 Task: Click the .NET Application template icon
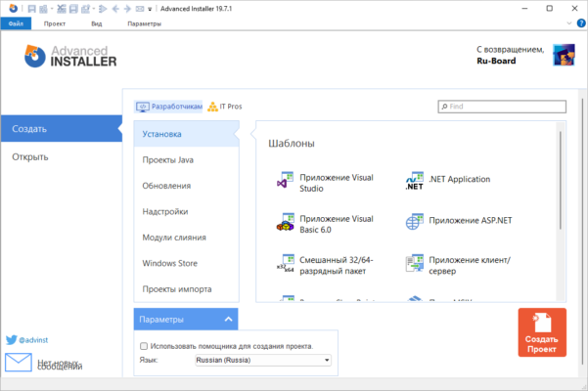pyautogui.click(x=415, y=181)
